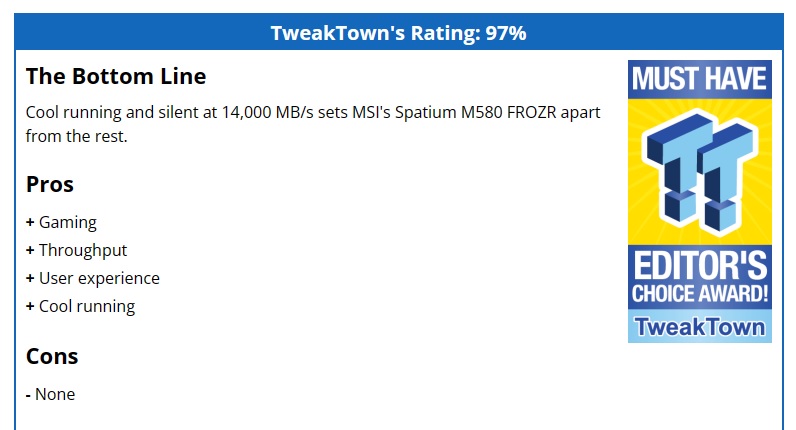796x430 pixels.
Task: Select the Cool running pro item
Action: pos(81,306)
